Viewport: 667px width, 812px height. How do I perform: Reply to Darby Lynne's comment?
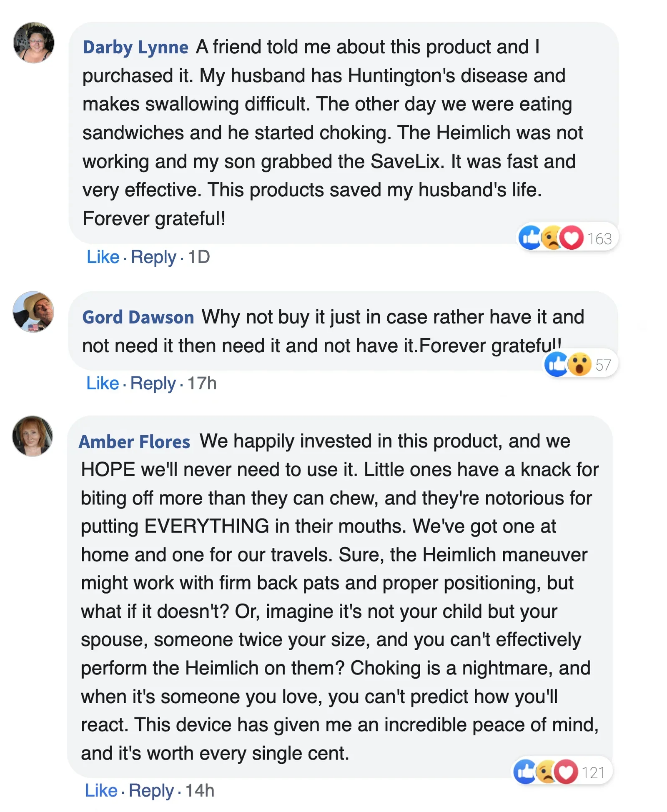click(153, 257)
